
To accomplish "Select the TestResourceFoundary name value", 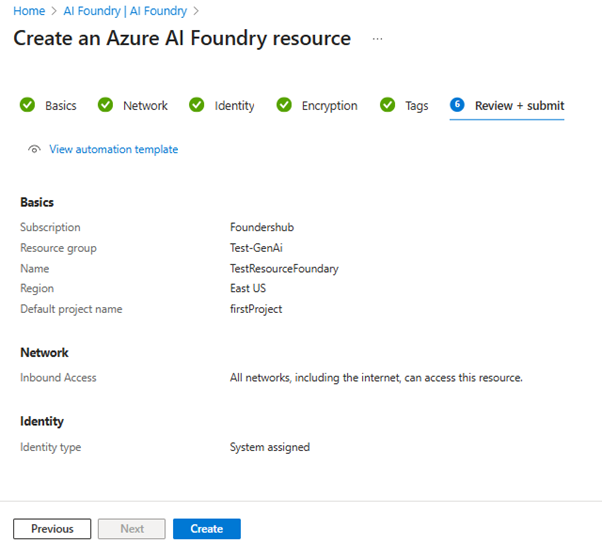I will pos(284,269).
